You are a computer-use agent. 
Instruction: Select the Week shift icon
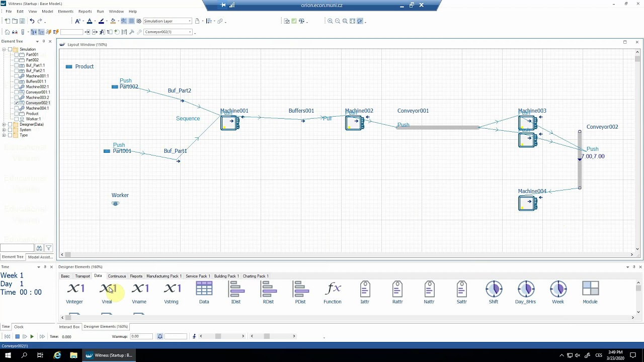click(558, 289)
